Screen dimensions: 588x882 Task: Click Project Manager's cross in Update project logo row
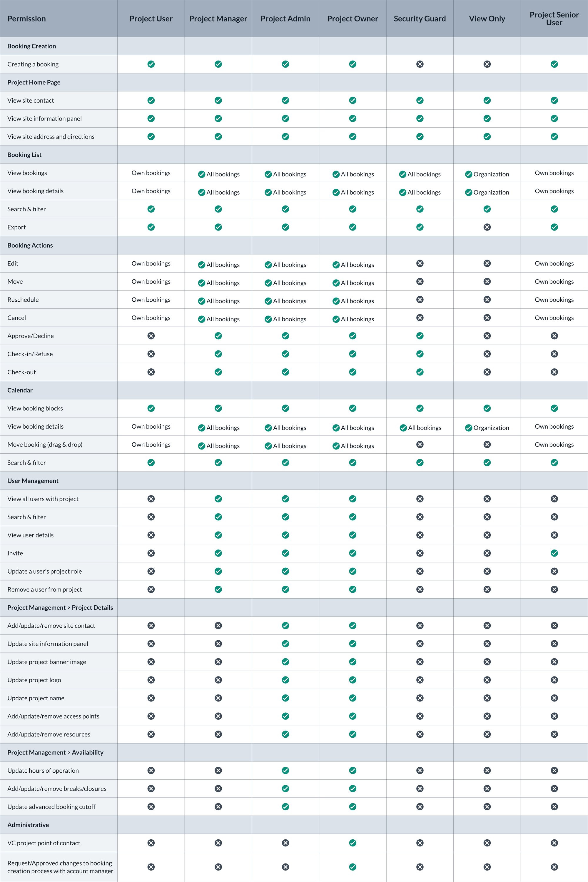(x=218, y=679)
